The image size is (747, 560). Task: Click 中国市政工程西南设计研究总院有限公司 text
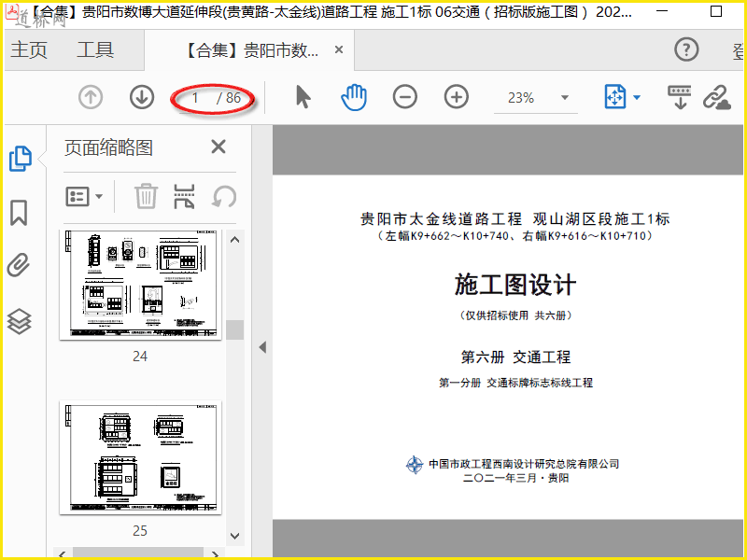click(524, 464)
